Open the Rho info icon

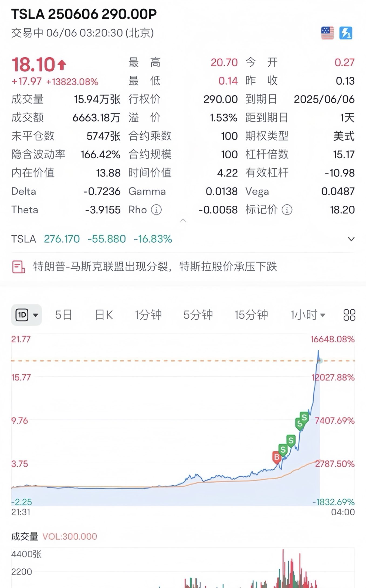(x=156, y=210)
